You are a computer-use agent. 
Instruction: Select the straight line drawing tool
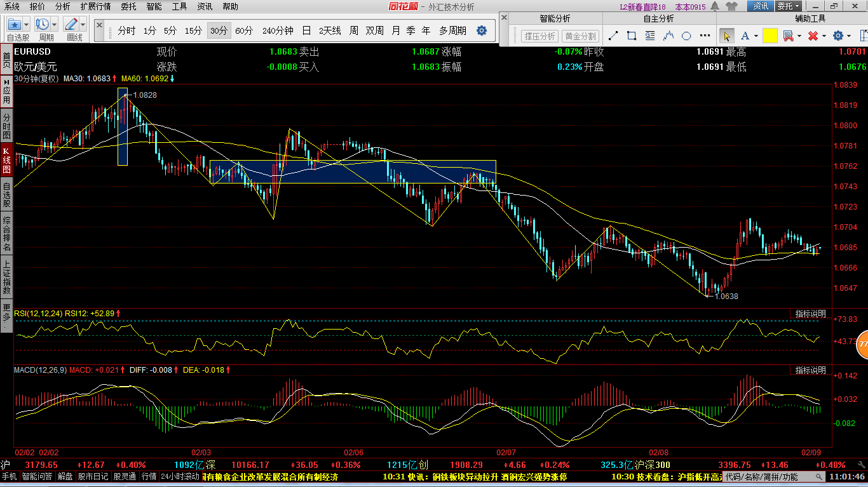click(x=613, y=36)
